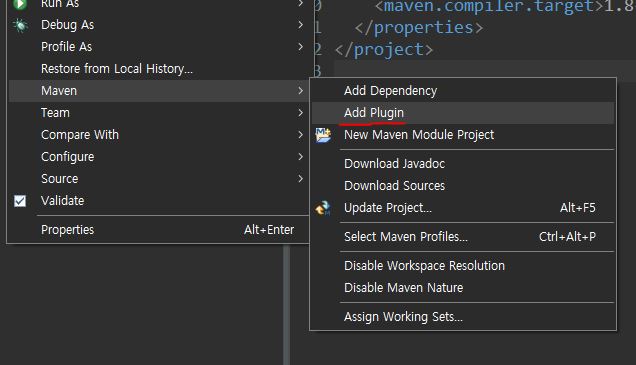Click the closing project tag in editor
This screenshot has height=365, width=636.
384,49
